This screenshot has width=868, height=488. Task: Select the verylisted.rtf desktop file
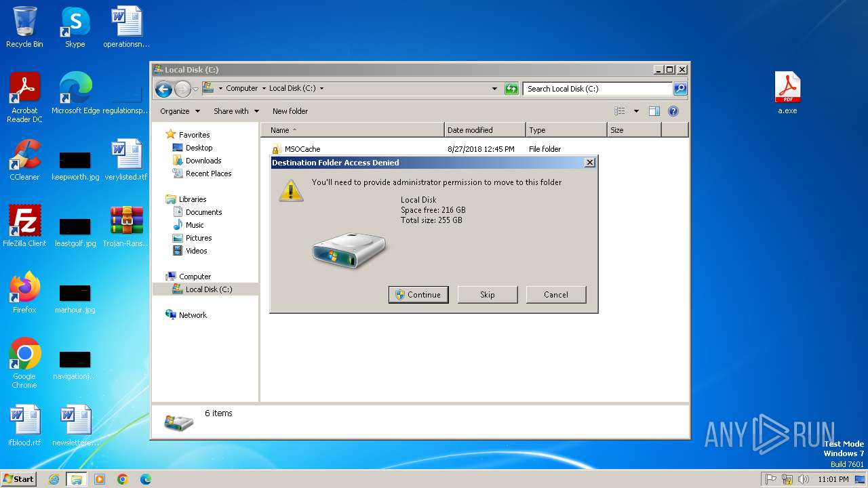[x=126, y=160]
